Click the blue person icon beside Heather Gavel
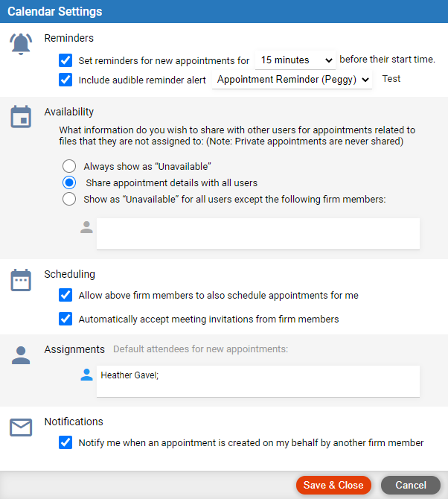The image size is (448, 499). [86, 375]
